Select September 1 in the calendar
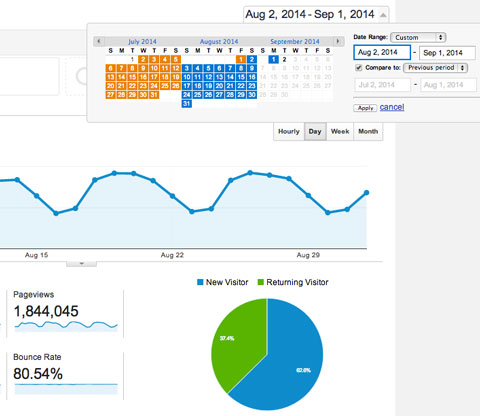The height and width of the screenshot is (416, 480). pyautogui.click(x=274, y=59)
